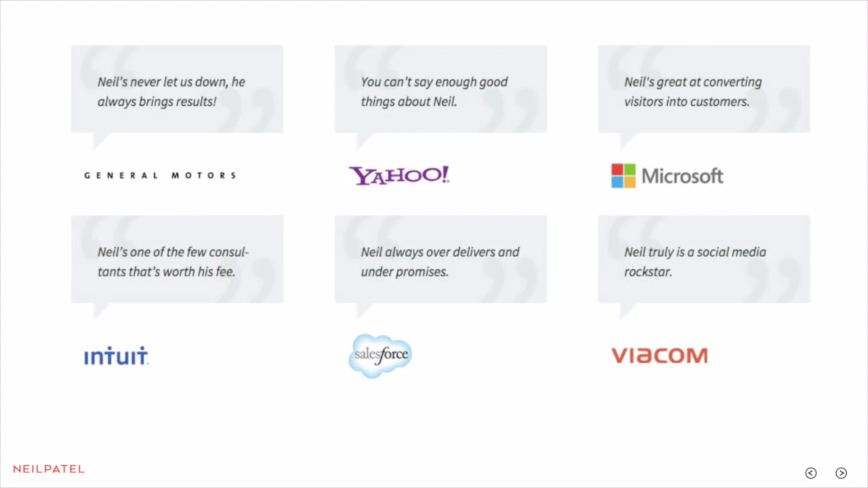The width and height of the screenshot is (868, 488).
Task: Click the Intuit logo
Action: coord(116,355)
